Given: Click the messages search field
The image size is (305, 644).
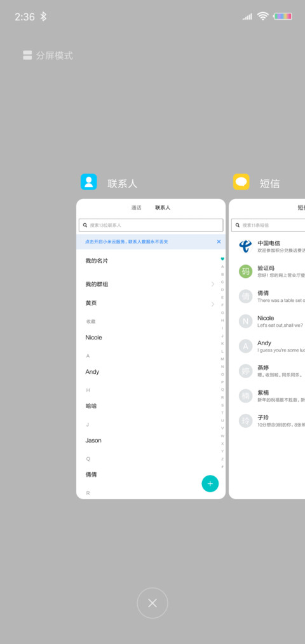Looking at the screenshot, I should [268, 225].
